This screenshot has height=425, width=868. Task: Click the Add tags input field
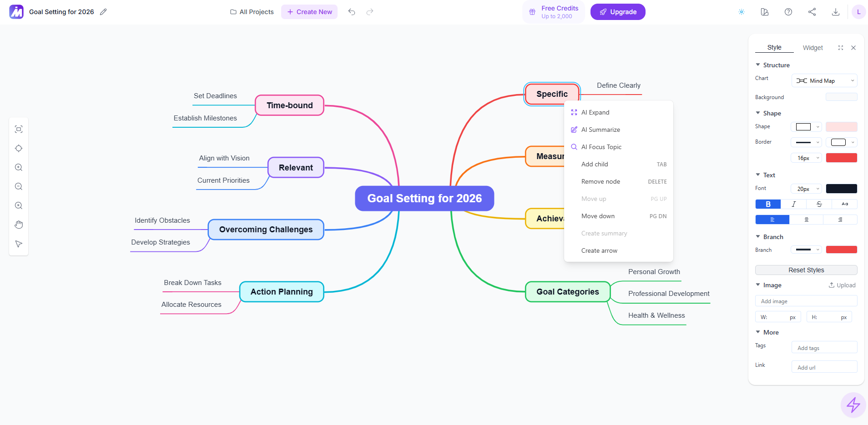coord(824,347)
